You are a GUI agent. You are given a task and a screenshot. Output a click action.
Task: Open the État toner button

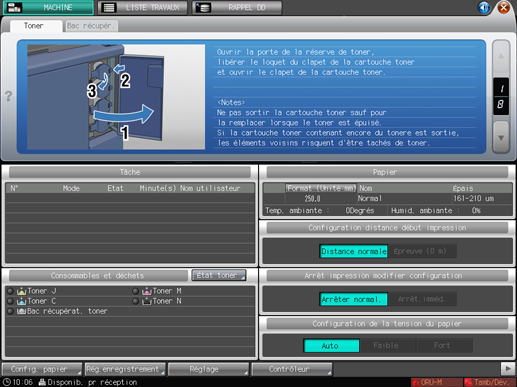219,275
